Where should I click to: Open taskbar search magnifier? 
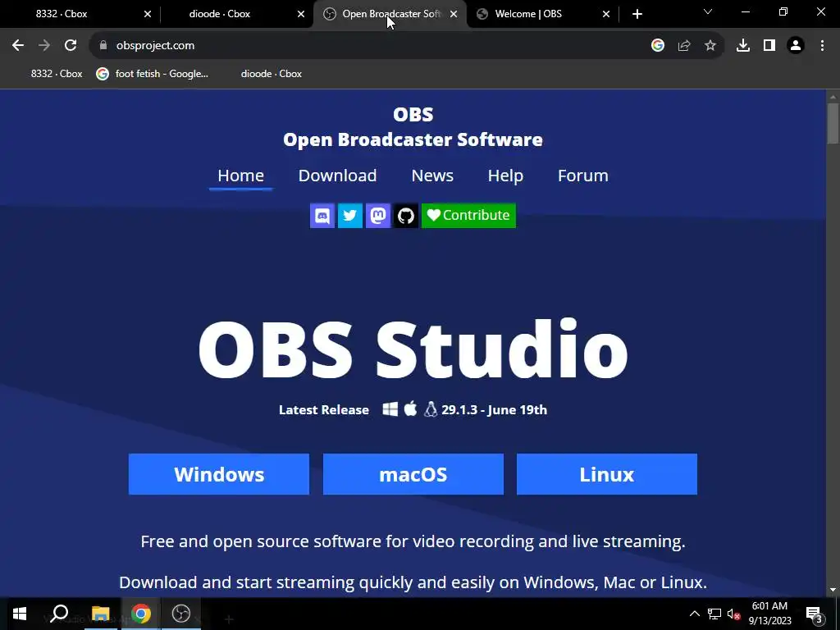(x=59, y=614)
